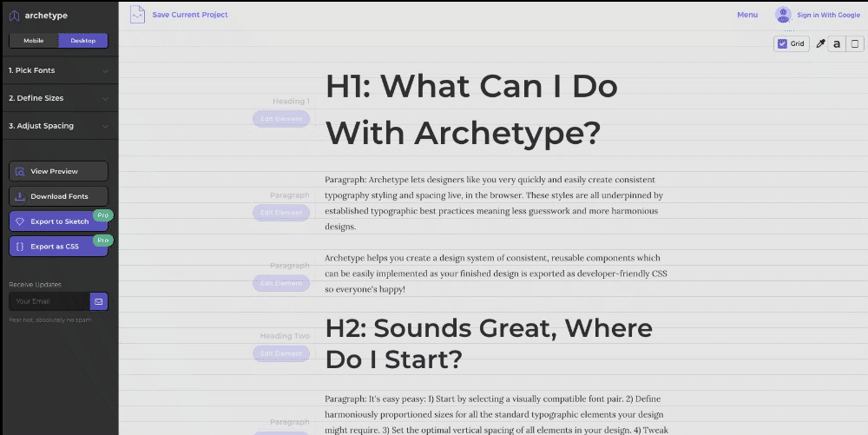Click the Export to Sketch button
This screenshot has width=868, height=435.
pyautogui.click(x=59, y=221)
